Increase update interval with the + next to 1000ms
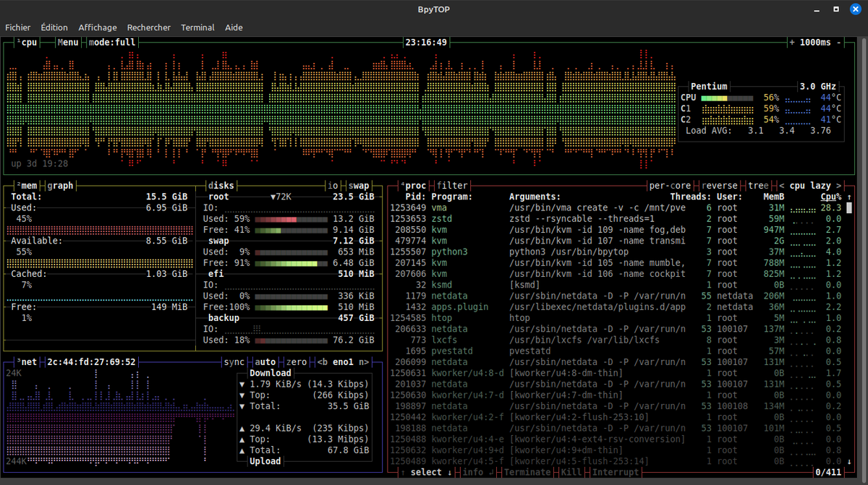This screenshot has width=868, height=485. (x=792, y=43)
